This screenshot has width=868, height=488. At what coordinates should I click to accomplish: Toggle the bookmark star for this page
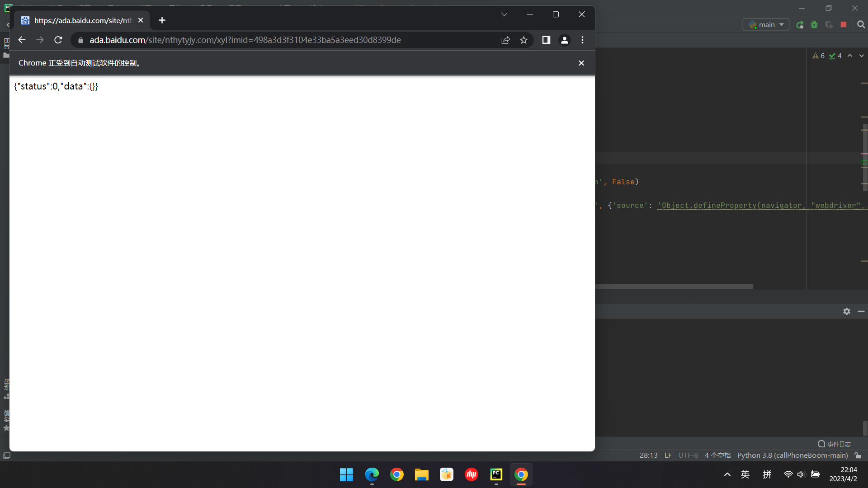[524, 40]
